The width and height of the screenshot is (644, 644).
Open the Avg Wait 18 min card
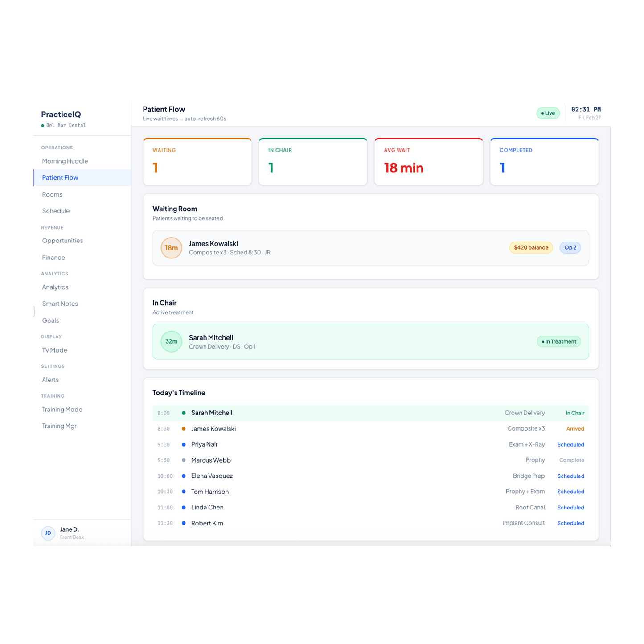[429, 161]
